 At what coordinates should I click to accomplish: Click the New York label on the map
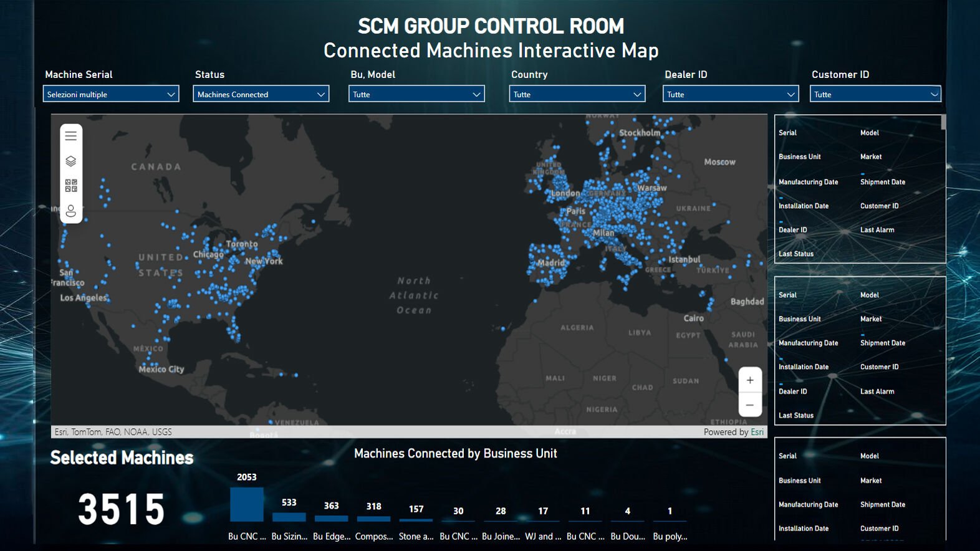(264, 261)
